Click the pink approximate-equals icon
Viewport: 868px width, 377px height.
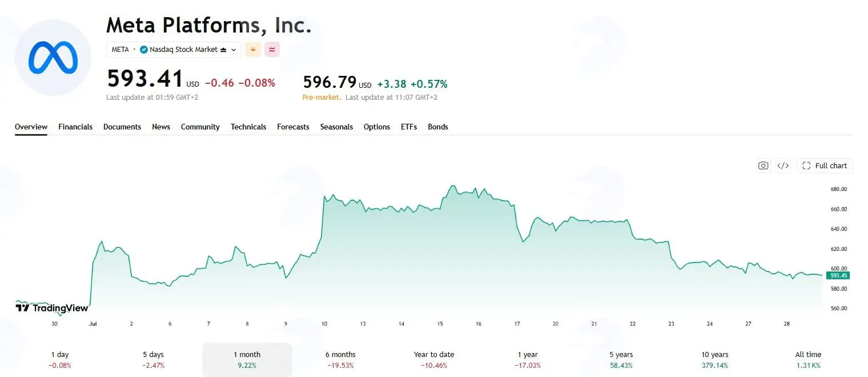pos(272,50)
